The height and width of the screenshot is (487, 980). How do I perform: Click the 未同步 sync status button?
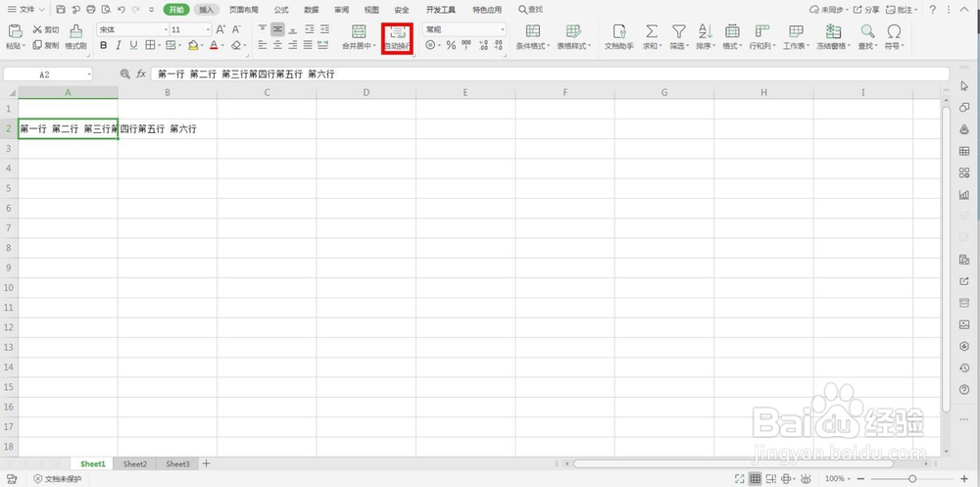click(x=829, y=10)
